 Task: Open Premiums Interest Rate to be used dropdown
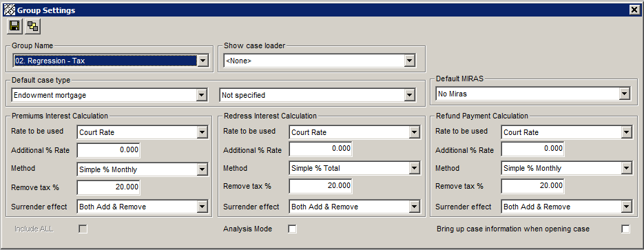tap(202, 133)
